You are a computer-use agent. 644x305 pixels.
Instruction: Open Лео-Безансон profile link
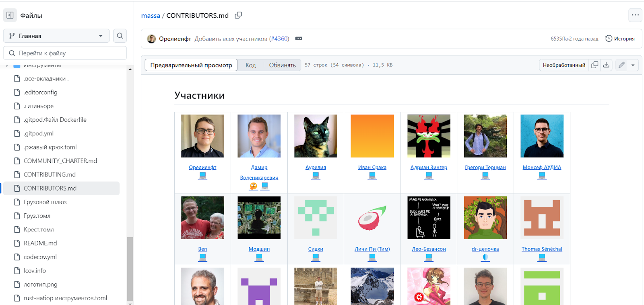(x=429, y=249)
